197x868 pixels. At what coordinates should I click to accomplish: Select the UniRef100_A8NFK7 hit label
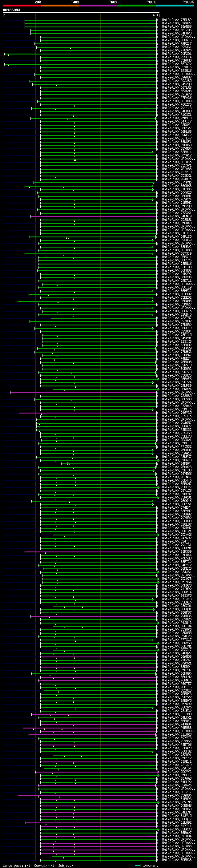(x=177, y=457)
